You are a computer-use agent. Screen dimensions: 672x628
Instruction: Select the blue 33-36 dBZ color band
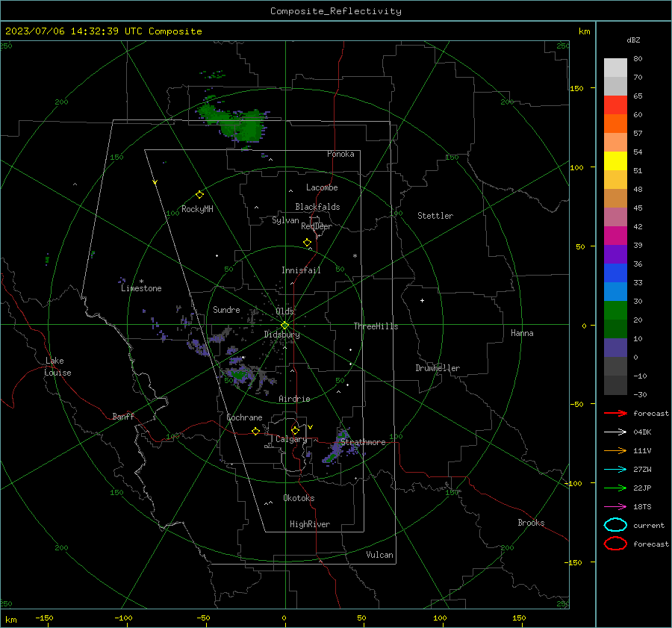(615, 273)
